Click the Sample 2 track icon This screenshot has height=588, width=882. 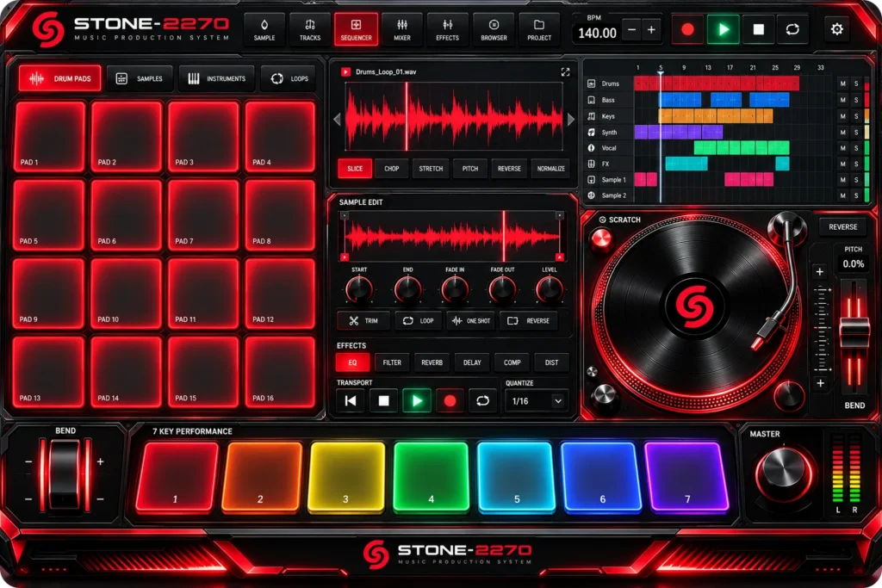click(591, 195)
